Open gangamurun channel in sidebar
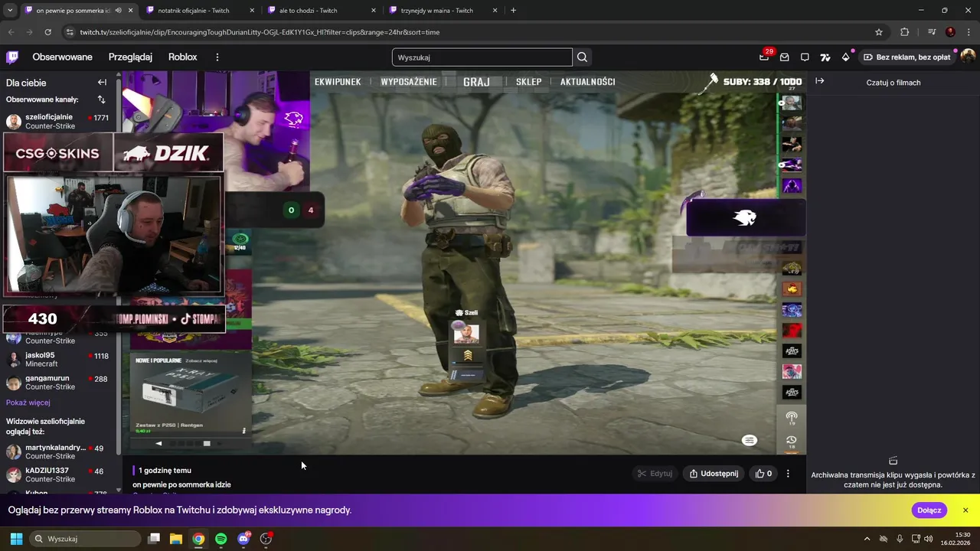 click(58, 383)
